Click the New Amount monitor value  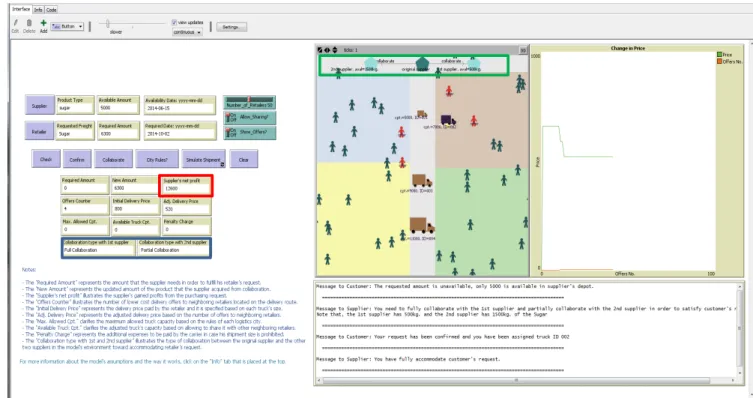[134, 189]
